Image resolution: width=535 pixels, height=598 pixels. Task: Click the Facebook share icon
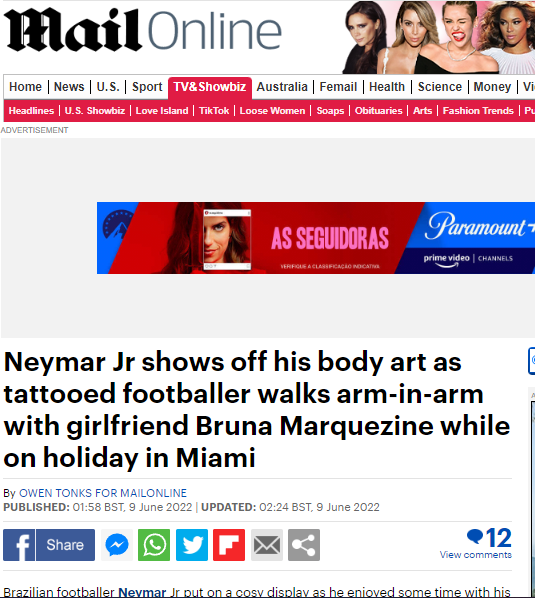(19, 545)
